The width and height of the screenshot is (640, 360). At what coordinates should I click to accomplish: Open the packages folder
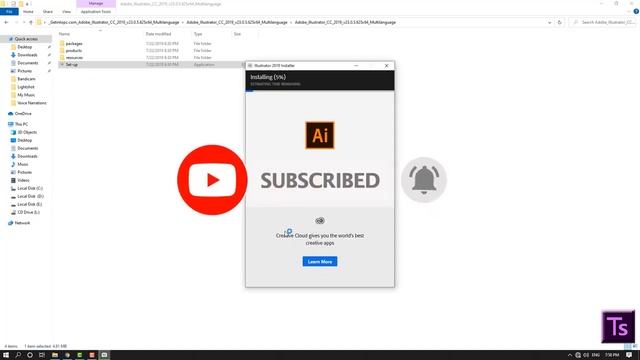74,43
